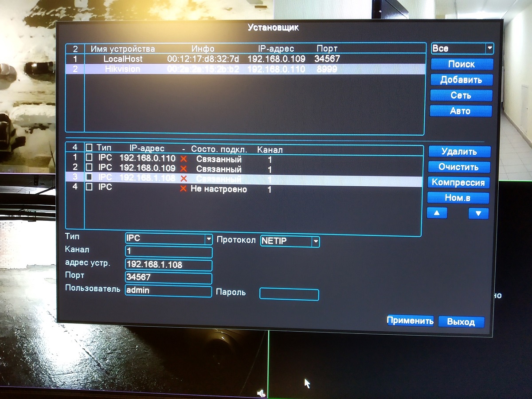Click the red X on the unconfigured row
This screenshot has width=532, height=399.
coord(184,189)
